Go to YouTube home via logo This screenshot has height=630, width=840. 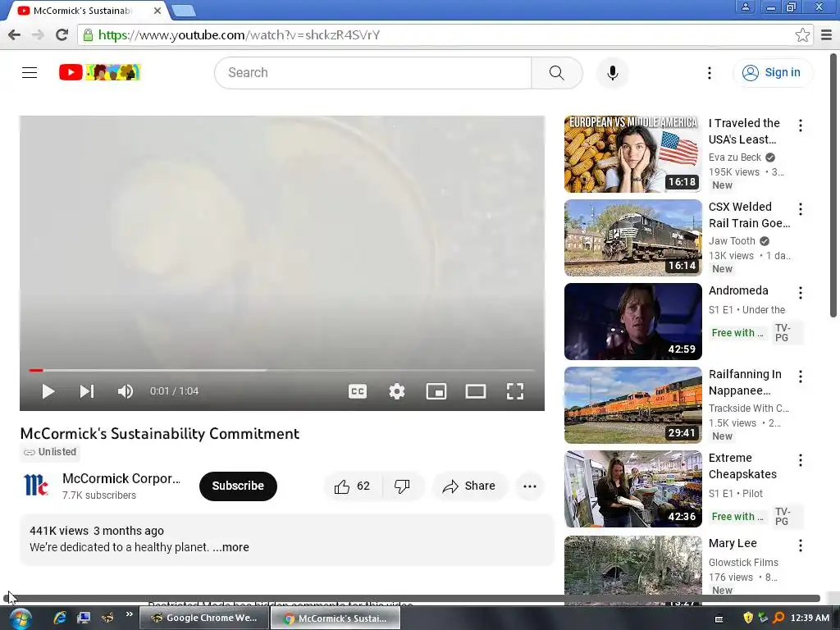[x=99, y=72]
